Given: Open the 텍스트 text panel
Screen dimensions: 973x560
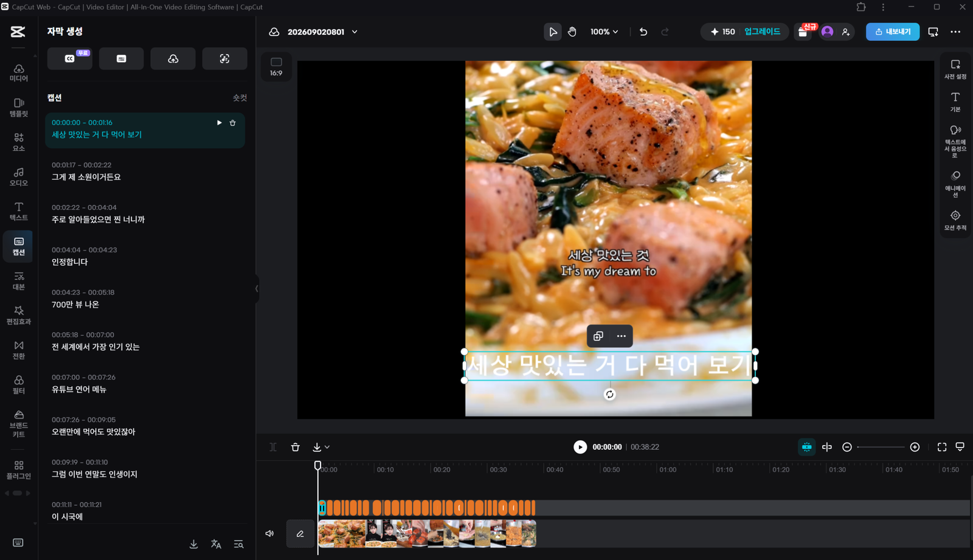Looking at the screenshot, I should 18,212.
